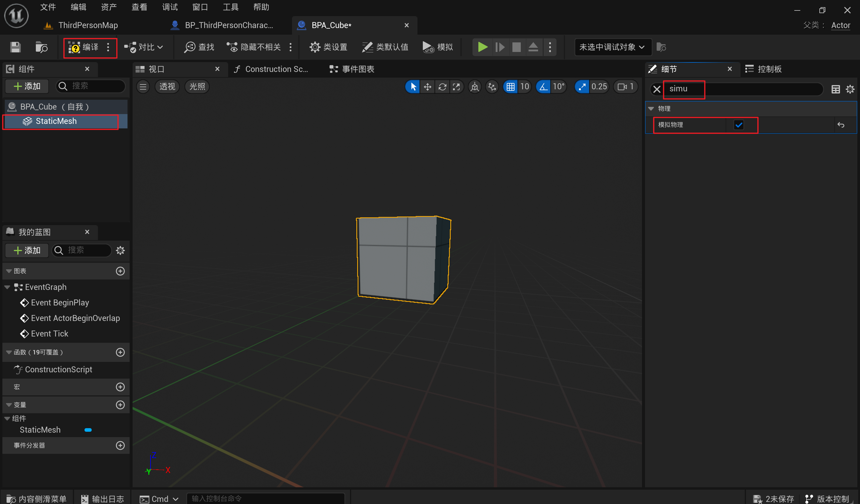Toggle grid snapping on or off

click(x=511, y=87)
